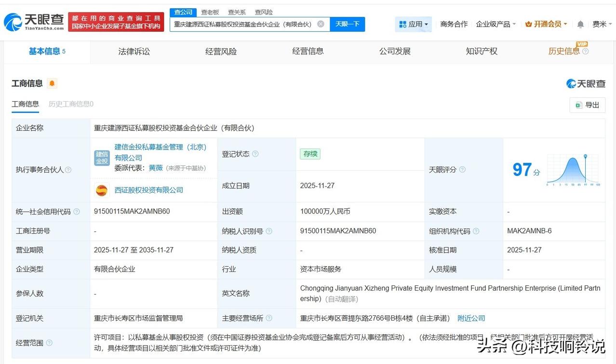The height and width of the screenshot is (364, 616).
Task: Switch to 历史工商信息0 tab
Action: 71,104
